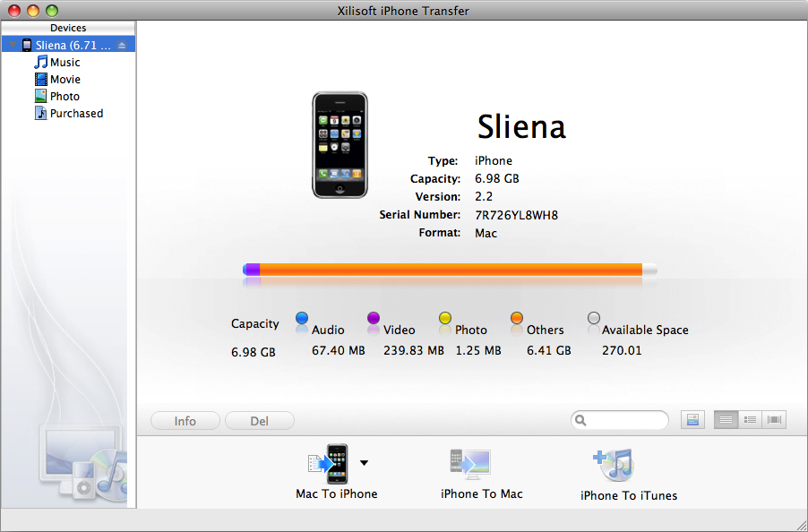Image resolution: width=808 pixels, height=532 pixels.
Task: Select the Purchased playlist in sidebar
Action: 76,114
